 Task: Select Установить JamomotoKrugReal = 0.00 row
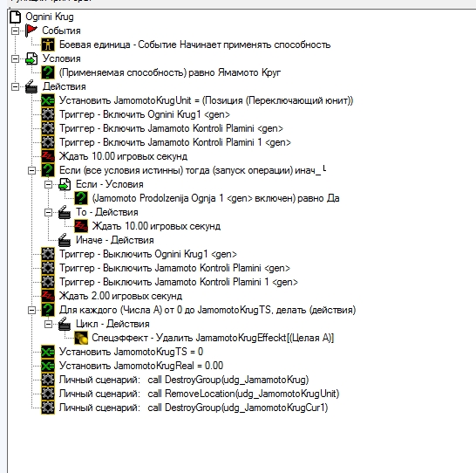141,366
